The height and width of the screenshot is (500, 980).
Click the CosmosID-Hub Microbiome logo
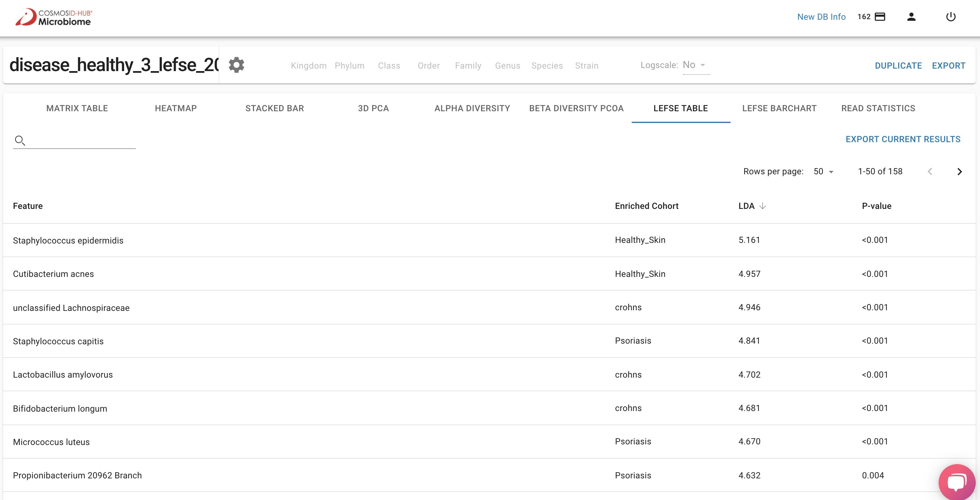54,18
